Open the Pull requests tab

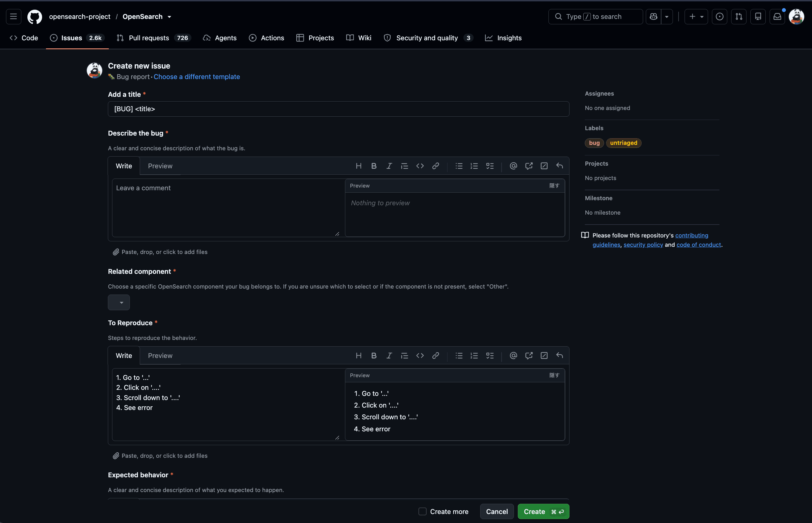coord(154,38)
